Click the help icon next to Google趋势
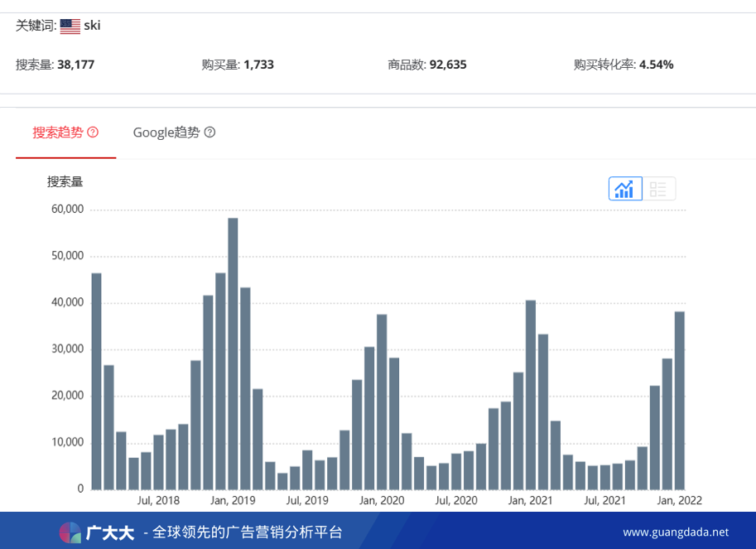Screen dimensions: 756x549 209,132
